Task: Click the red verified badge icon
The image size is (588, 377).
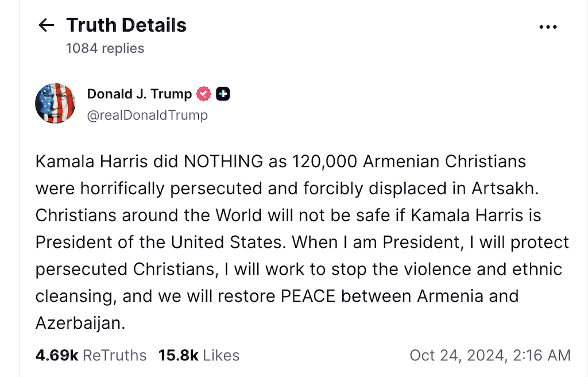Action: tap(204, 94)
